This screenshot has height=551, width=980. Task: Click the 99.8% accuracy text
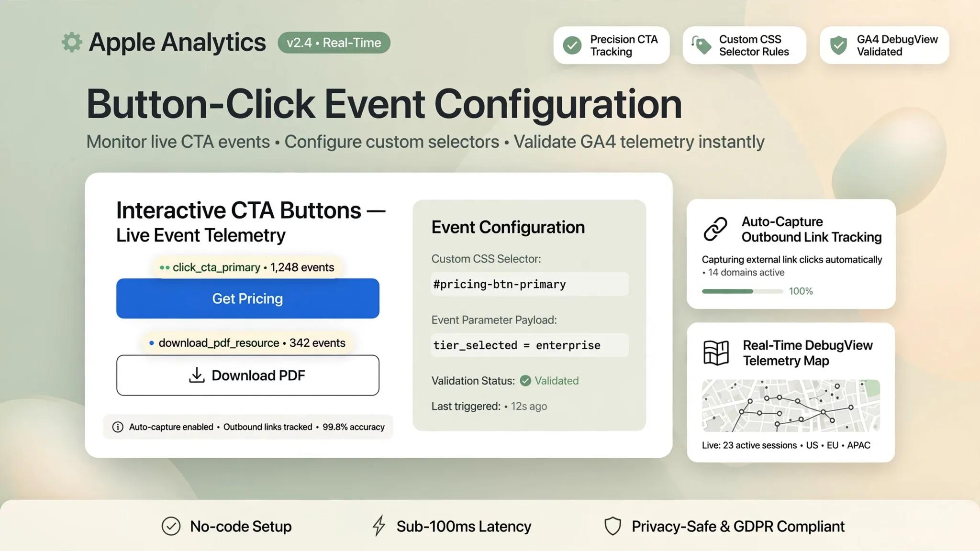point(354,427)
